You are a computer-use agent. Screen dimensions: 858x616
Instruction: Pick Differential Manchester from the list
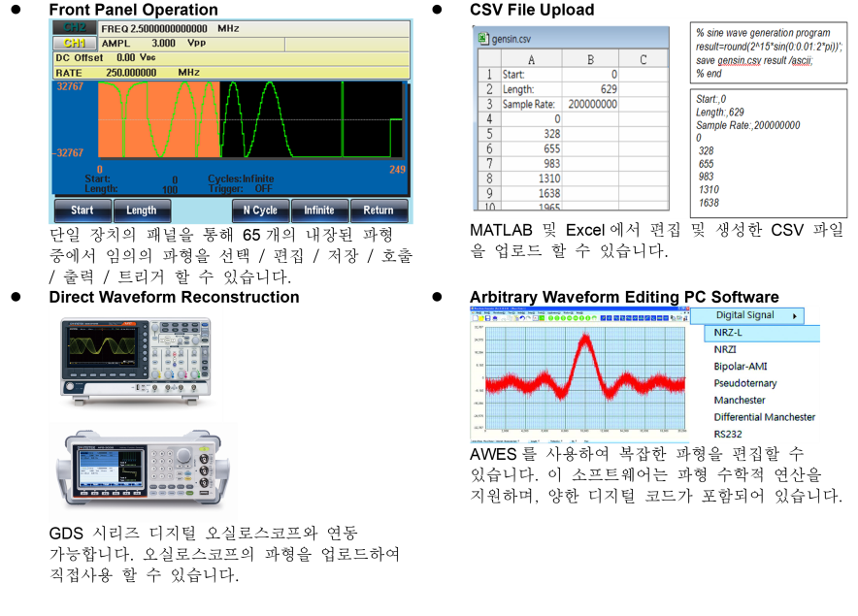pyautogui.click(x=765, y=417)
